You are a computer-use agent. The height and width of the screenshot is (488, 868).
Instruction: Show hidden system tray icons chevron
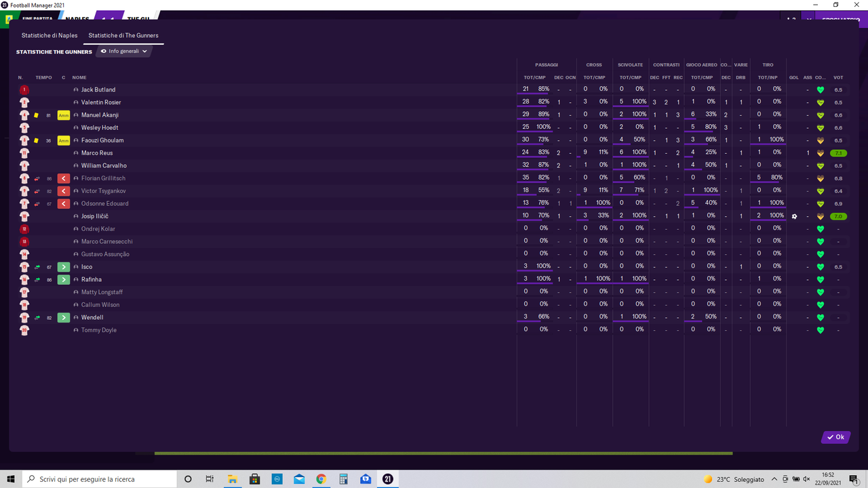point(774,479)
